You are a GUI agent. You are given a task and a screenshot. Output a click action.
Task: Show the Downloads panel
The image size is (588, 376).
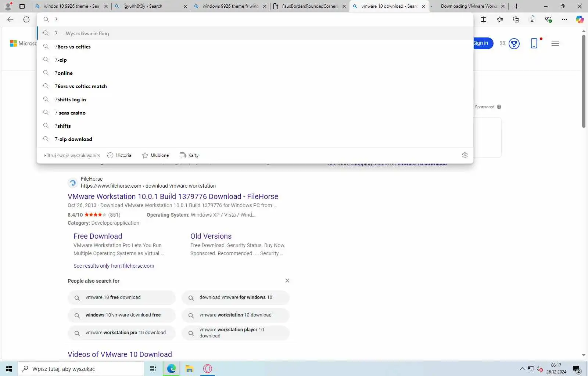pos(532,19)
